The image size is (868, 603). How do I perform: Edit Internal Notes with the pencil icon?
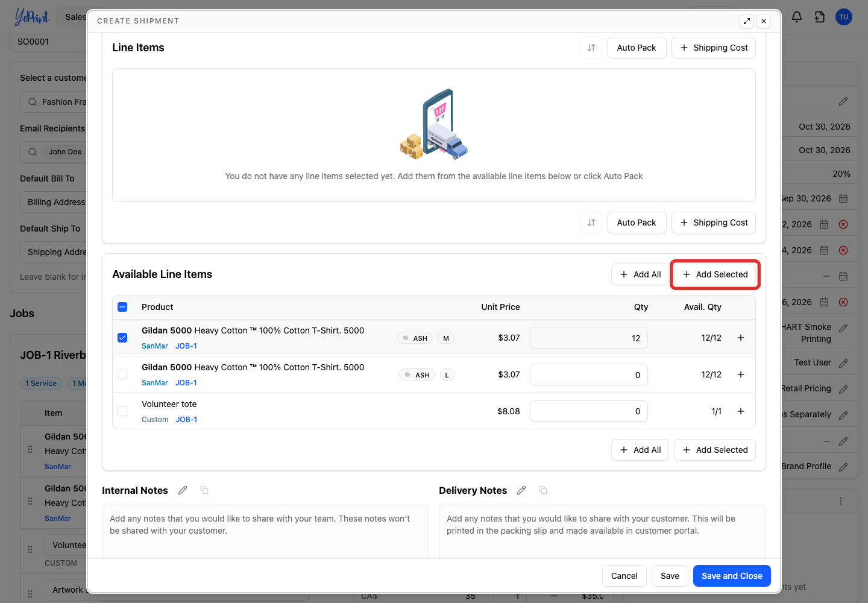click(x=183, y=490)
